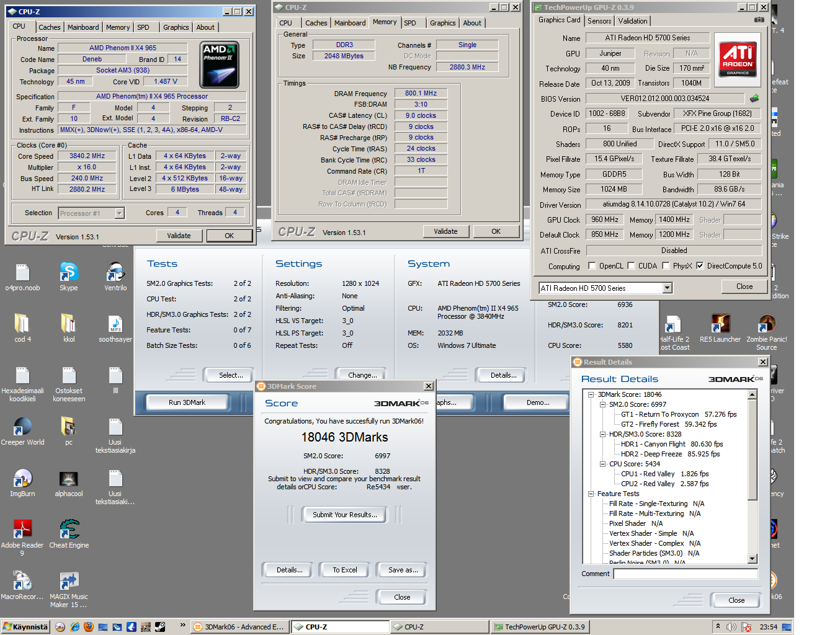Viewport: 840px width, 635px height.
Task: Toggle the CUDA checkbox in GPU-Z
Action: pos(631,266)
